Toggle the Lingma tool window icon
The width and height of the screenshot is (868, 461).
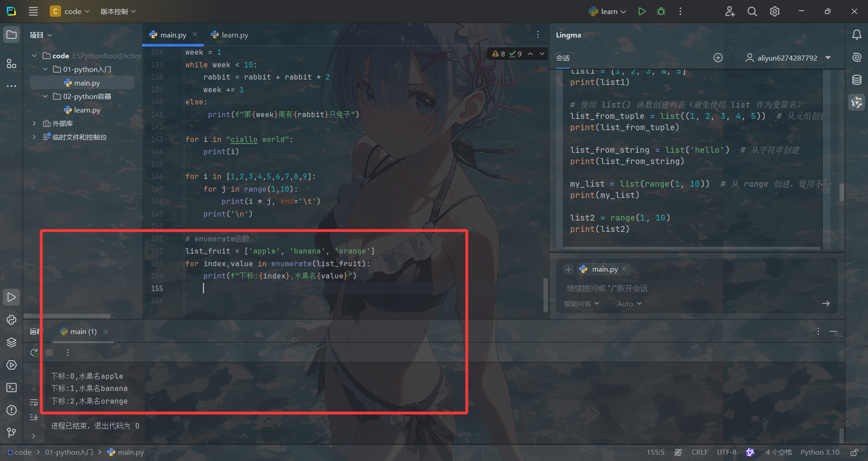857,103
